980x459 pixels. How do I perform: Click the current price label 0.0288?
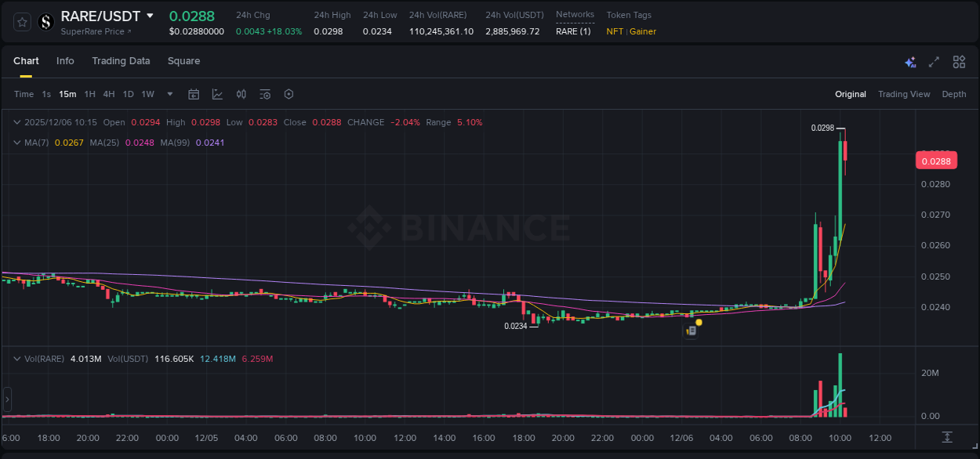click(x=936, y=160)
